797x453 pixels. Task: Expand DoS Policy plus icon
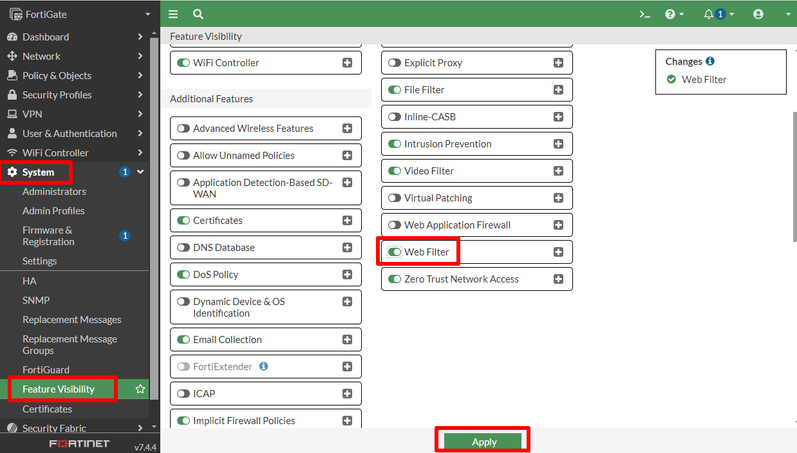point(347,274)
